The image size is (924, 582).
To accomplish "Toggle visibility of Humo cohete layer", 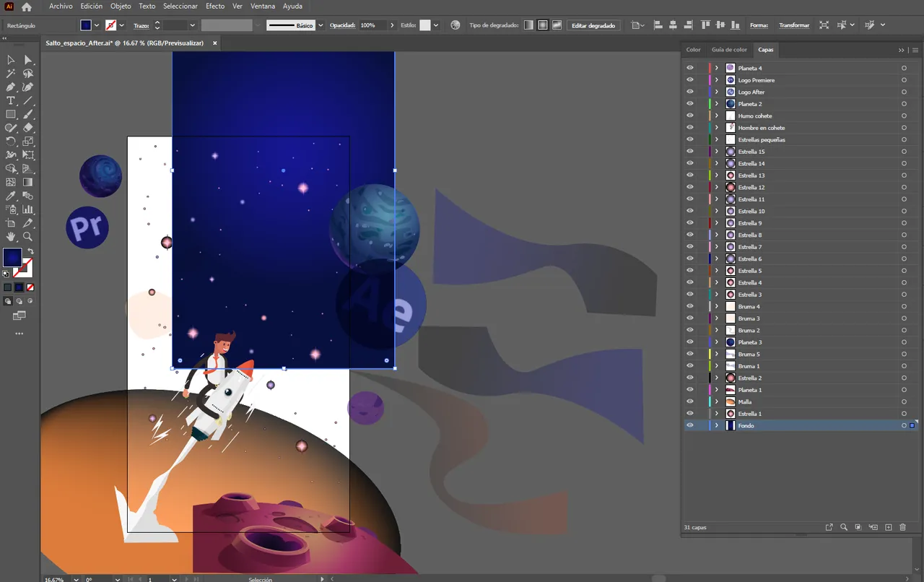I will coord(690,116).
